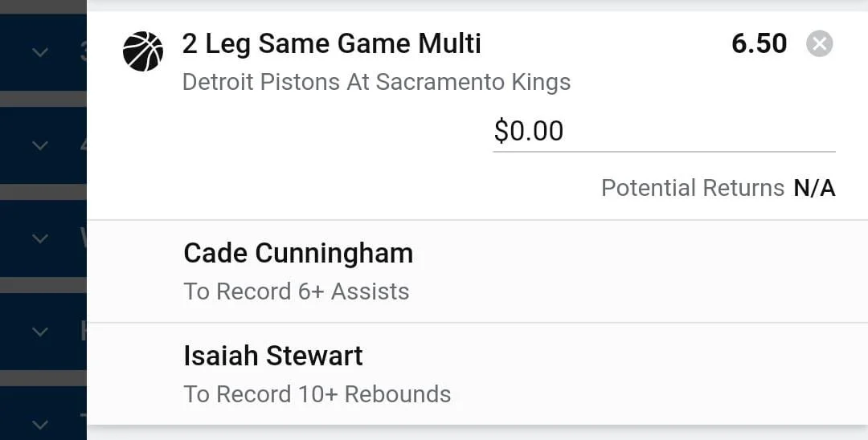Expand the row starting with '4' chevron
The width and height of the screenshot is (868, 440).
point(39,146)
